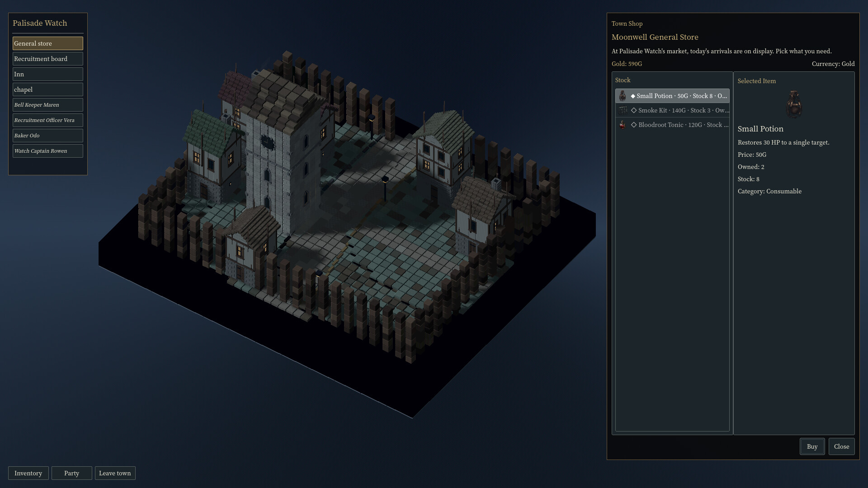Screen dimensions: 868x488
Task: Talk to Bell Keeper Maren
Action: pyautogui.click(x=48, y=105)
